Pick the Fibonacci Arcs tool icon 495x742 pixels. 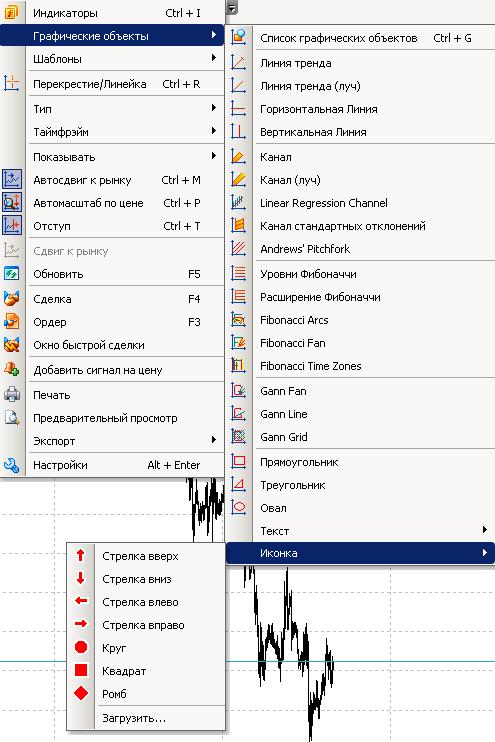pyautogui.click(x=239, y=319)
